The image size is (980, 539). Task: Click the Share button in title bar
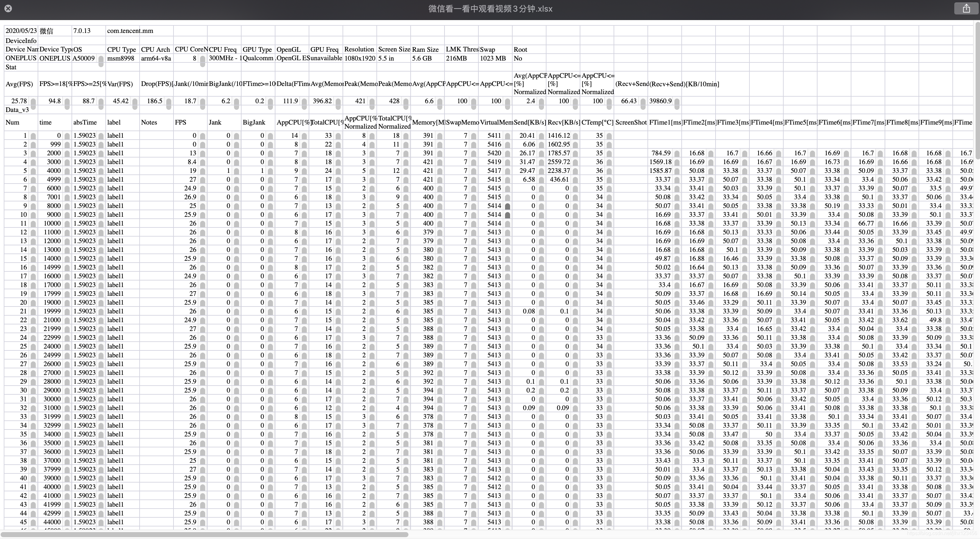(x=966, y=8)
